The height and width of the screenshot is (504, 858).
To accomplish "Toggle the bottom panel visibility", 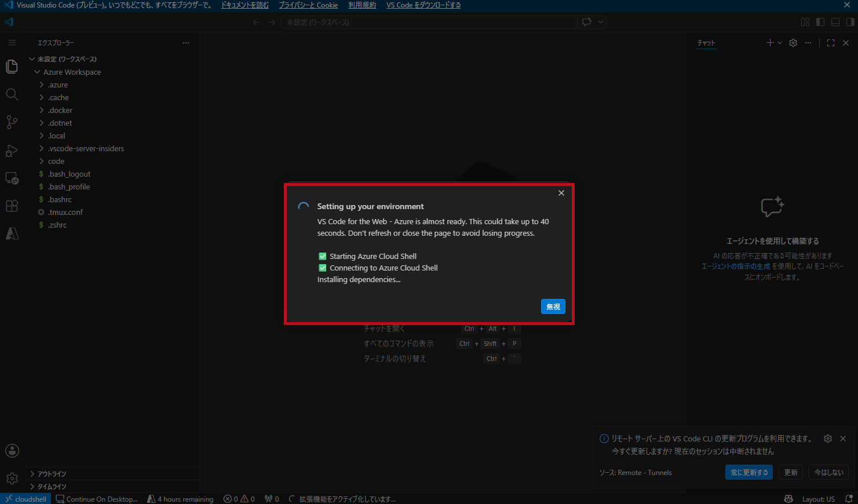I will point(835,22).
